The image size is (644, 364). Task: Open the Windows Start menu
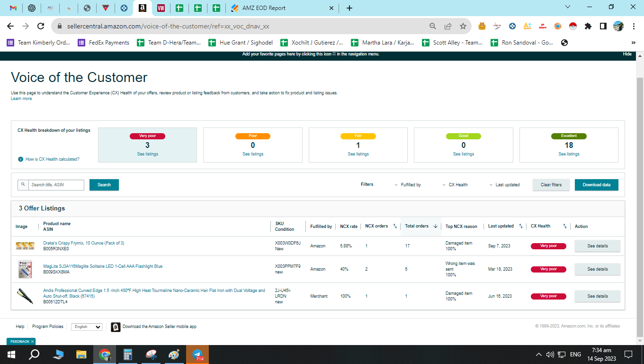tap(11, 354)
